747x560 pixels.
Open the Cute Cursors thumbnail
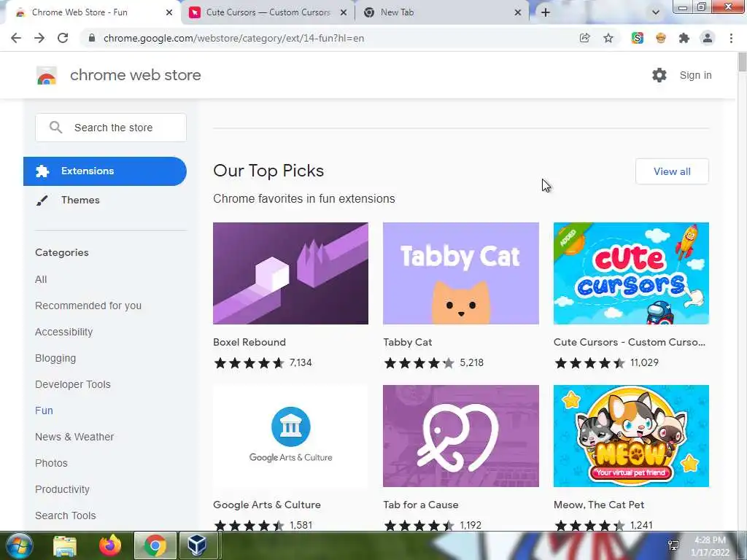[631, 273]
